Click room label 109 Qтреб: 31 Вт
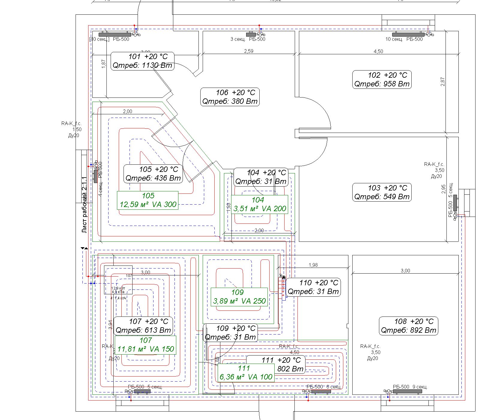504x420 pixels. (x=230, y=333)
